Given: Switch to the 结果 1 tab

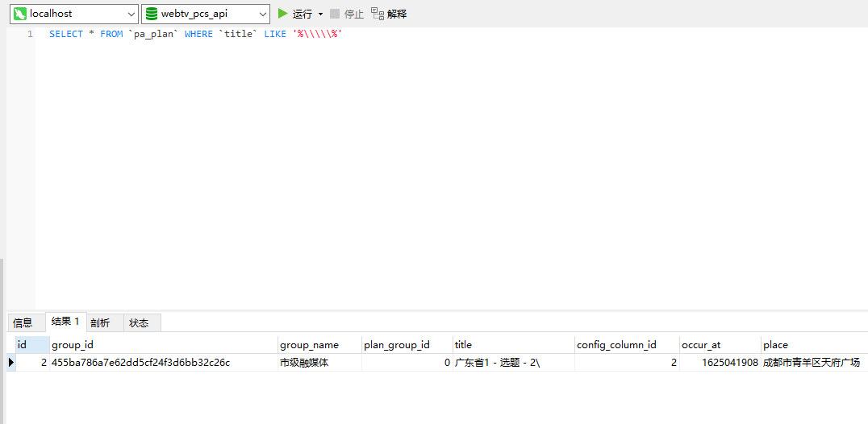Looking at the screenshot, I should pyautogui.click(x=65, y=321).
